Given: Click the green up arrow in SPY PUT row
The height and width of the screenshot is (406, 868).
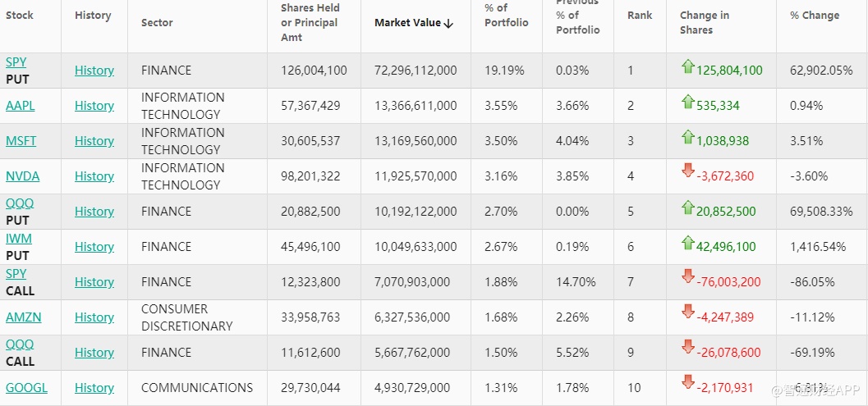Looking at the screenshot, I should pos(687,67).
